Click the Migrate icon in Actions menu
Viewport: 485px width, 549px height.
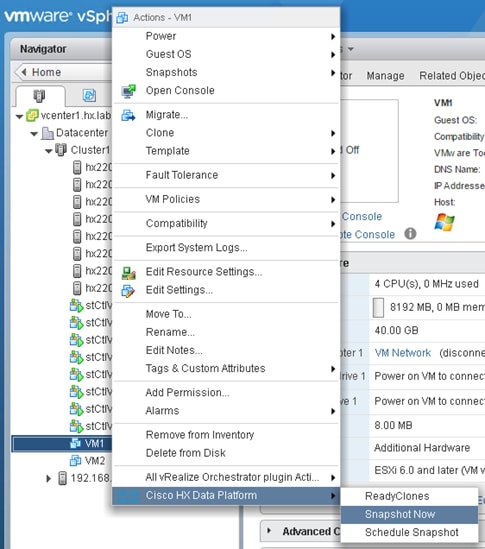pyautogui.click(x=128, y=115)
